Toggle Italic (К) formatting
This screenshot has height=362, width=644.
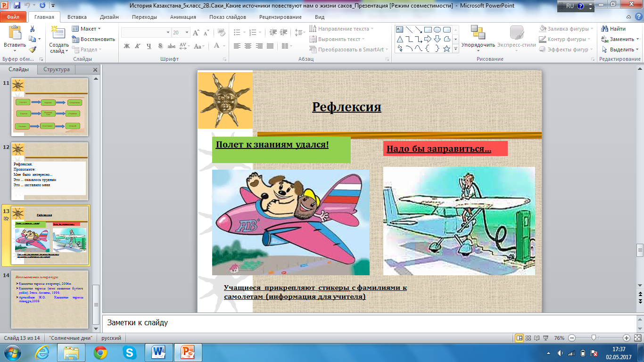click(138, 46)
